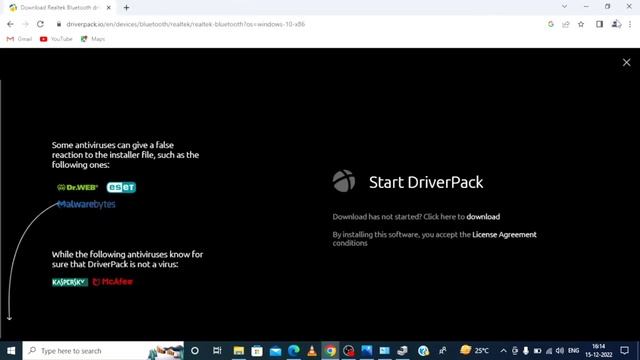Click the Kaspersky logo
The image size is (640, 360).
coord(70,282)
